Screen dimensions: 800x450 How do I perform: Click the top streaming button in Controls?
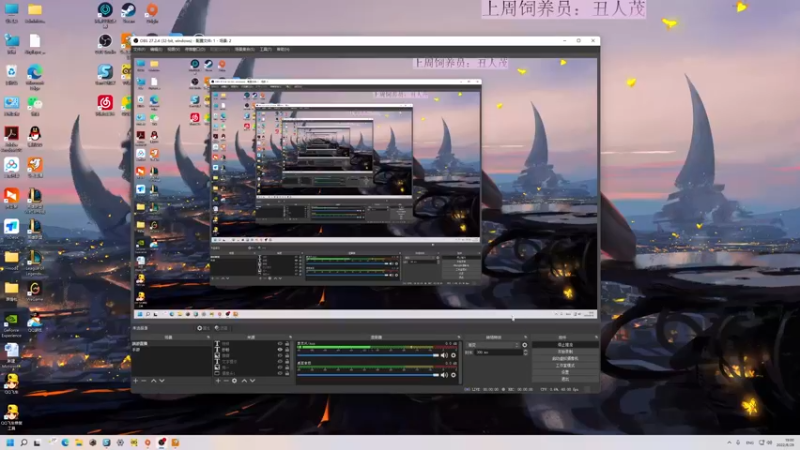coord(565,345)
